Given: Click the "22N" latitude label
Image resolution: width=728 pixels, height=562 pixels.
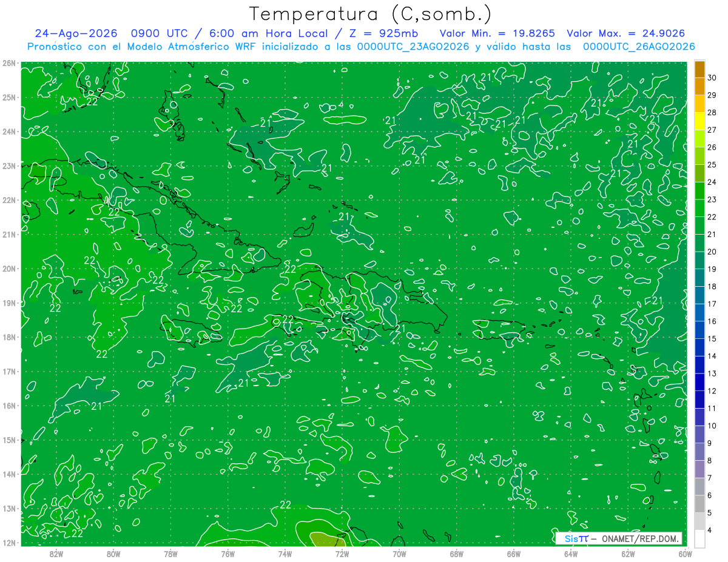Looking at the screenshot, I should (8, 200).
